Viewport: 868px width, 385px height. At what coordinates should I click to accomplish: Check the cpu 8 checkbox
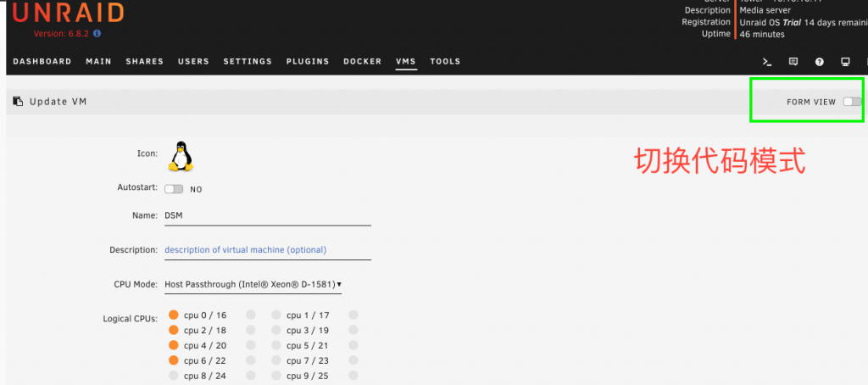(174, 376)
